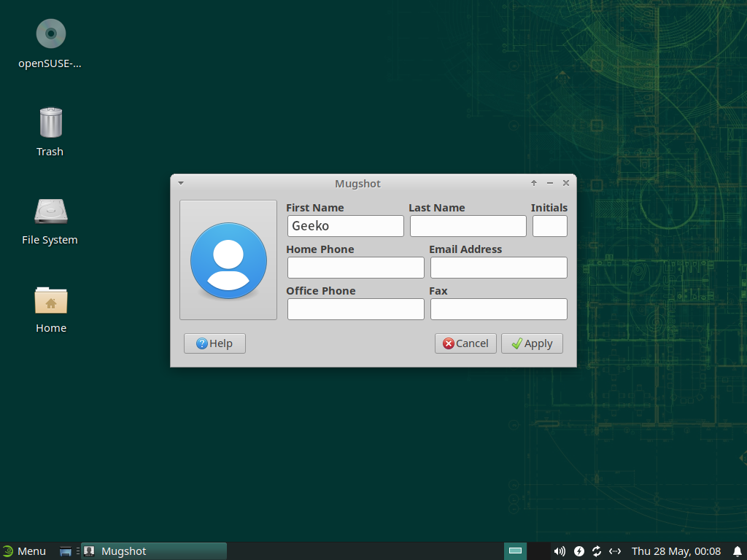
Task: Open the Trash desktop icon
Action: click(50, 122)
